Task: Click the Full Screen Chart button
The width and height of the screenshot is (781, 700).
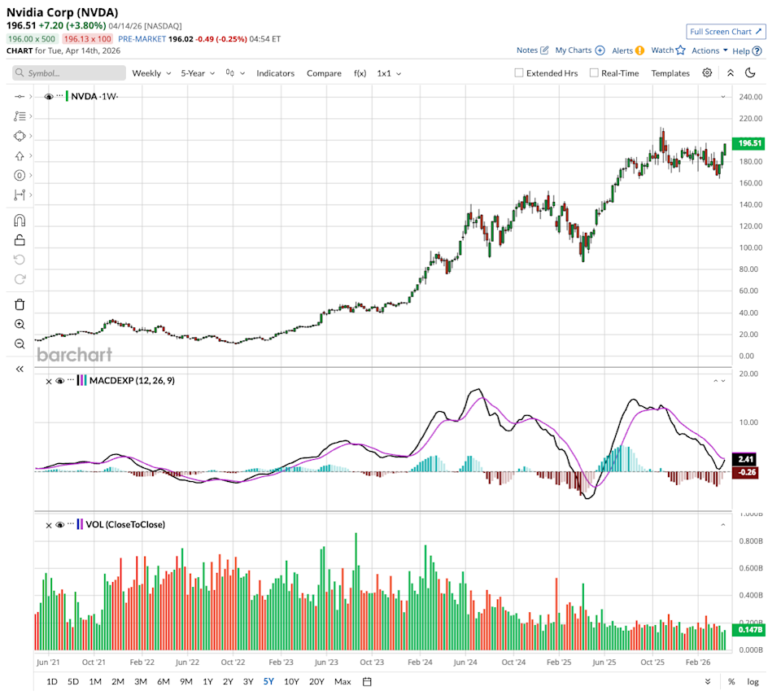Action: click(726, 32)
